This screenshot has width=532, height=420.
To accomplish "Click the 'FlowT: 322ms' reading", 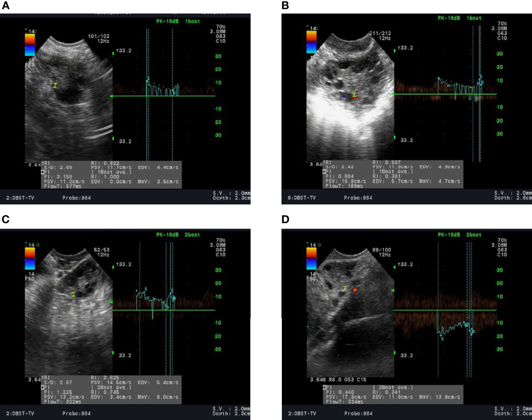I will [x=62, y=401].
